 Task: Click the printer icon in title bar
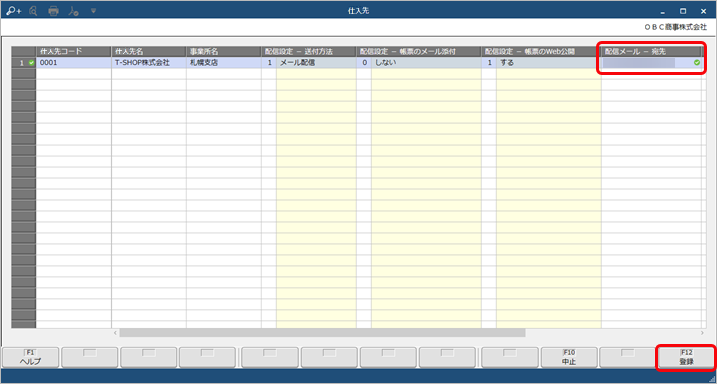[54, 11]
